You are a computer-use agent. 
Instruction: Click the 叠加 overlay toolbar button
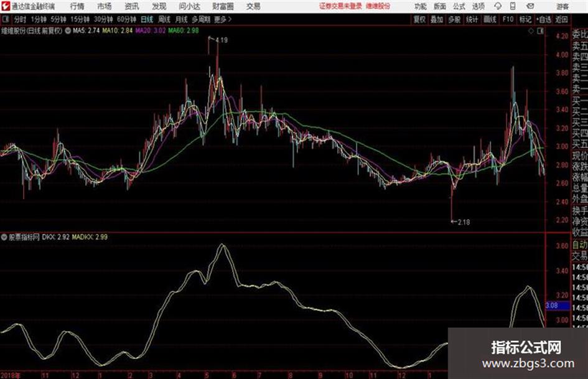pyautogui.click(x=437, y=19)
